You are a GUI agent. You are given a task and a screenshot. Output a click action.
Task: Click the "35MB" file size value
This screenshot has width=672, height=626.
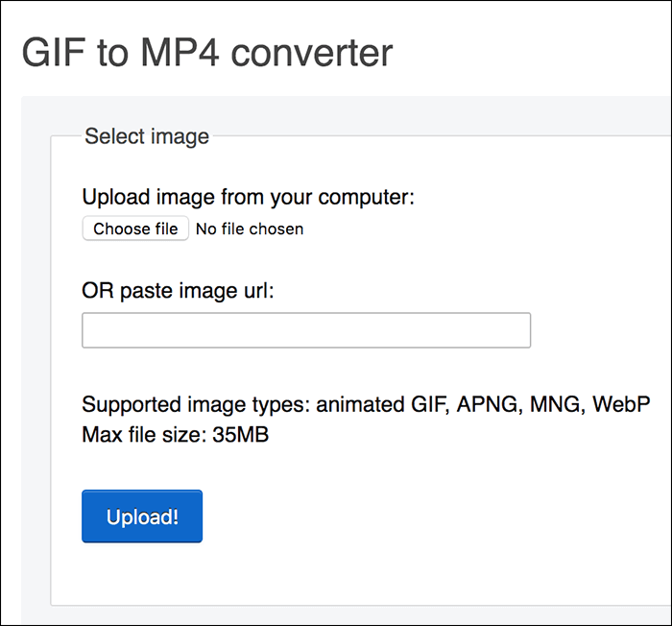pyautogui.click(x=238, y=435)
